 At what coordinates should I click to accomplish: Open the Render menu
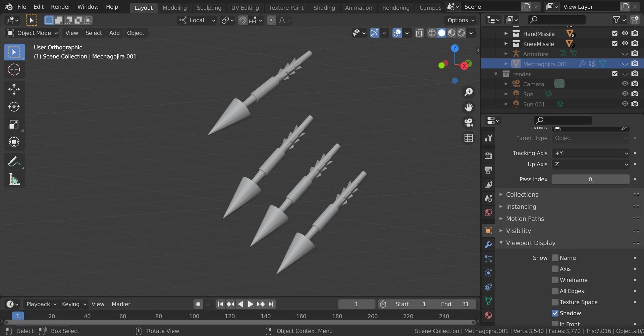tap(60, 7)
